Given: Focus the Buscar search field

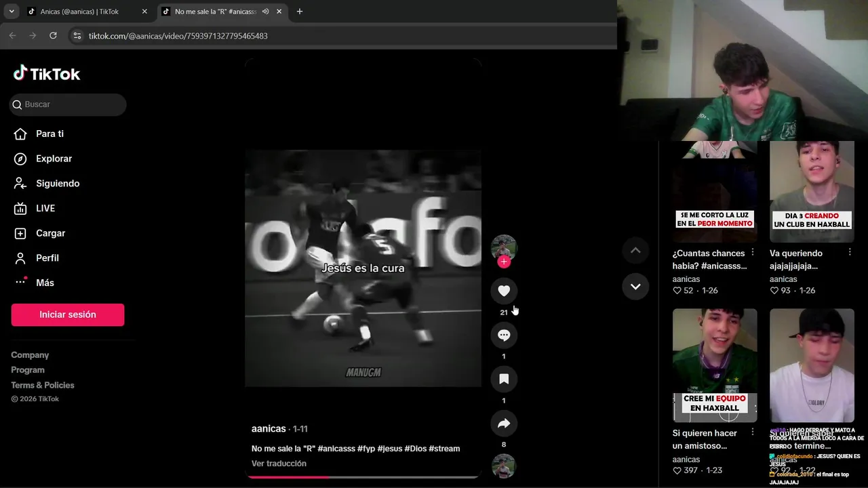Looking at the screenshot, I should [68, 104].
